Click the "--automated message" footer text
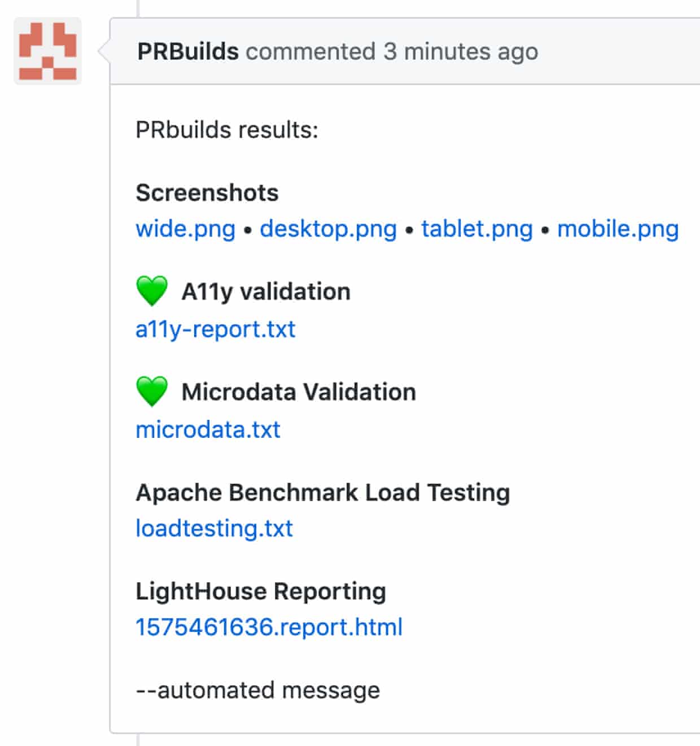The height and width of the screenshot is (746, 700). (x=258, y=690)
